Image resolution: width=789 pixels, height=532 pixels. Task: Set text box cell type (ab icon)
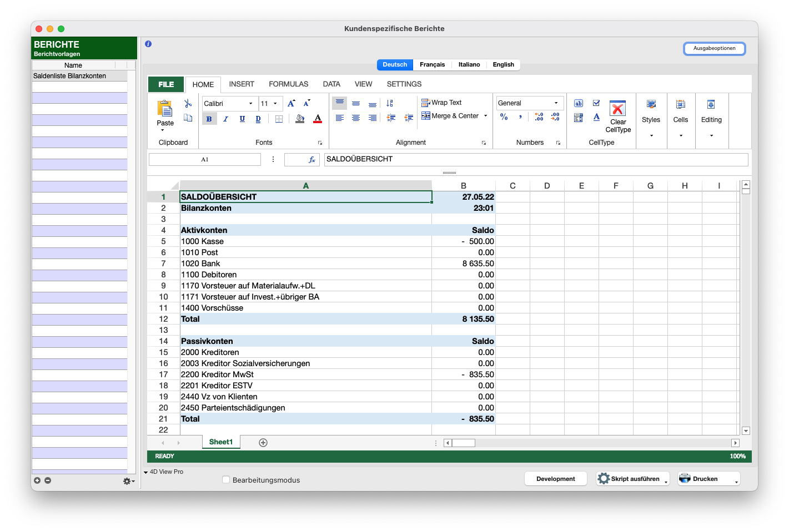[x=579, y=103]
